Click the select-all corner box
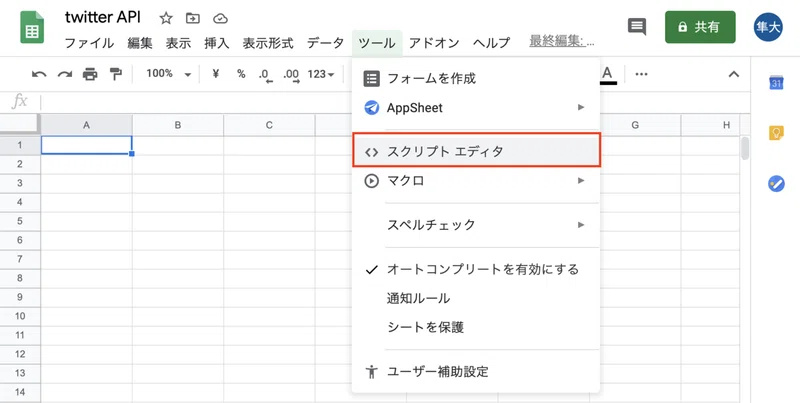 [20, 124]
